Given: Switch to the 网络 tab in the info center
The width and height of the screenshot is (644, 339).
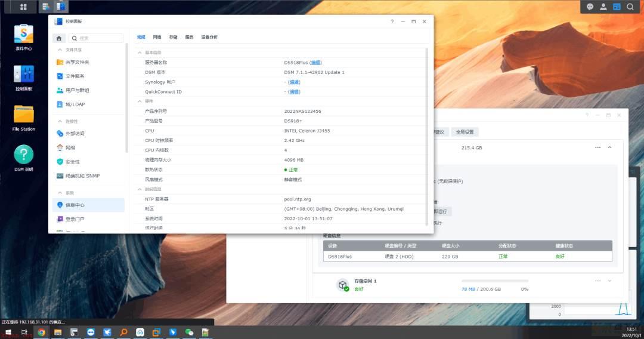Looking at the screenshot, I should [x=157, y=37].
